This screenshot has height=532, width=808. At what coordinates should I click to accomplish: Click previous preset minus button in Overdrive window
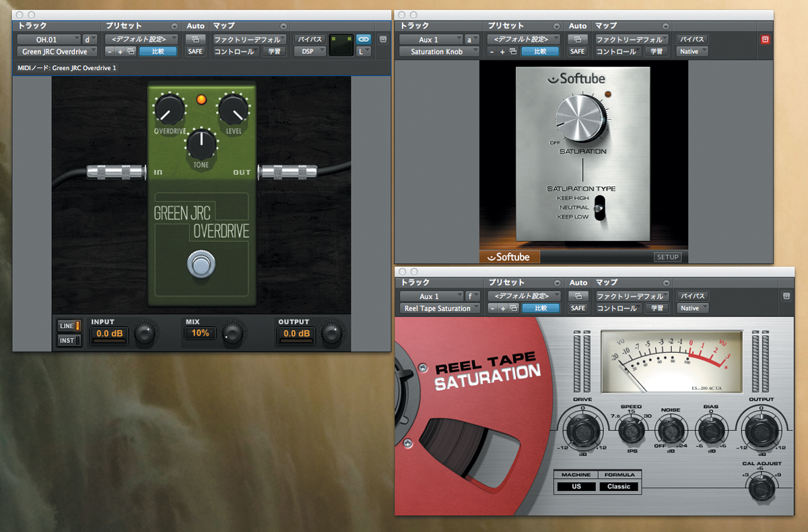pyautogui.click(x=110, y=51)
